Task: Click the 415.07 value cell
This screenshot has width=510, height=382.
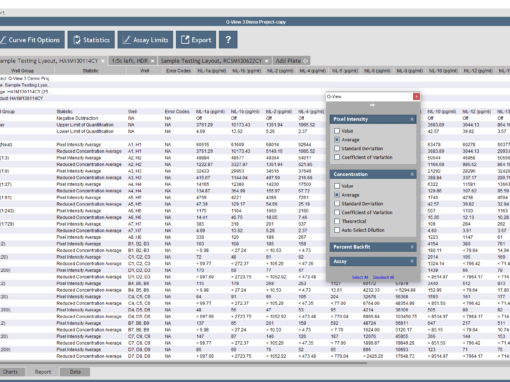Action: [x=203, y=178]
